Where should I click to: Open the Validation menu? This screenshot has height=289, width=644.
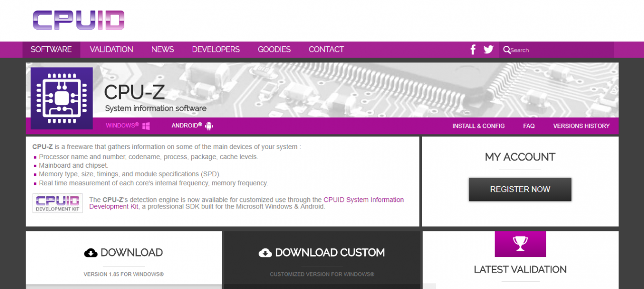(112, 49)
